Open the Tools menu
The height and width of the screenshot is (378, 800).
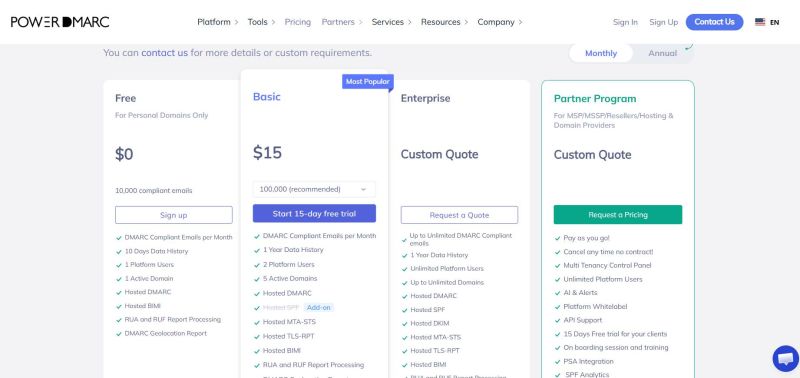[261, 22]
